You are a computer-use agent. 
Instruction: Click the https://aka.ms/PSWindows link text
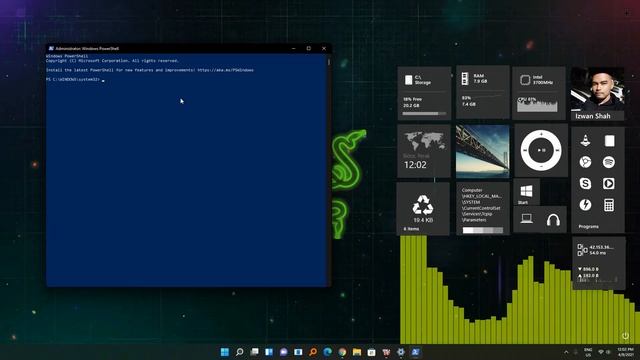click(225, 70)
